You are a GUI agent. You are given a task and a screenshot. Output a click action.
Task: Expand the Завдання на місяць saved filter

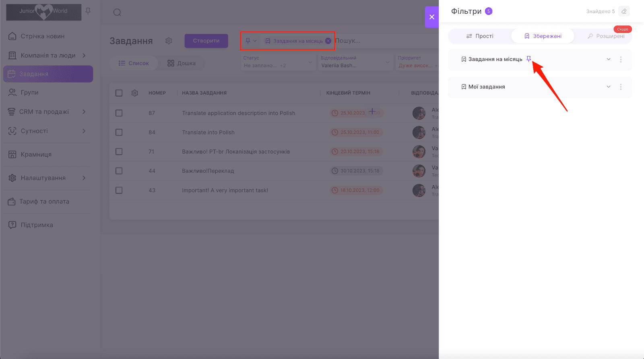click(609, 59)
